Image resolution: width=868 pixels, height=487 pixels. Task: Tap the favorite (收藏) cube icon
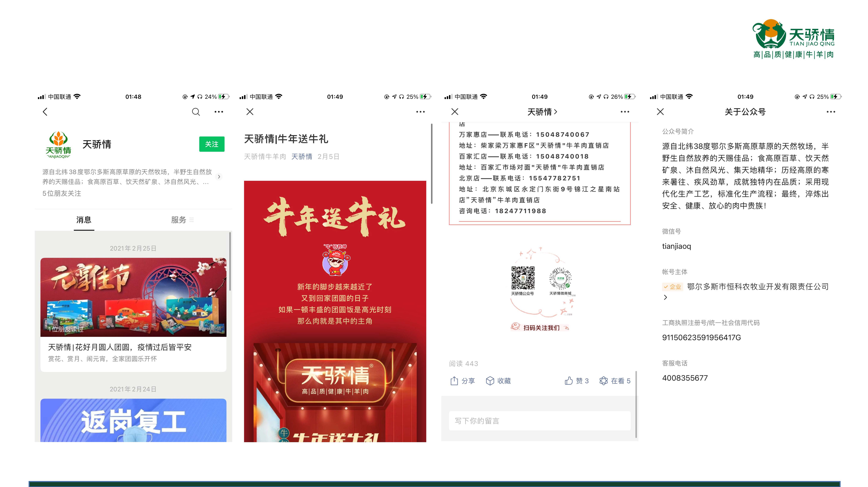[x=490, y=381]
